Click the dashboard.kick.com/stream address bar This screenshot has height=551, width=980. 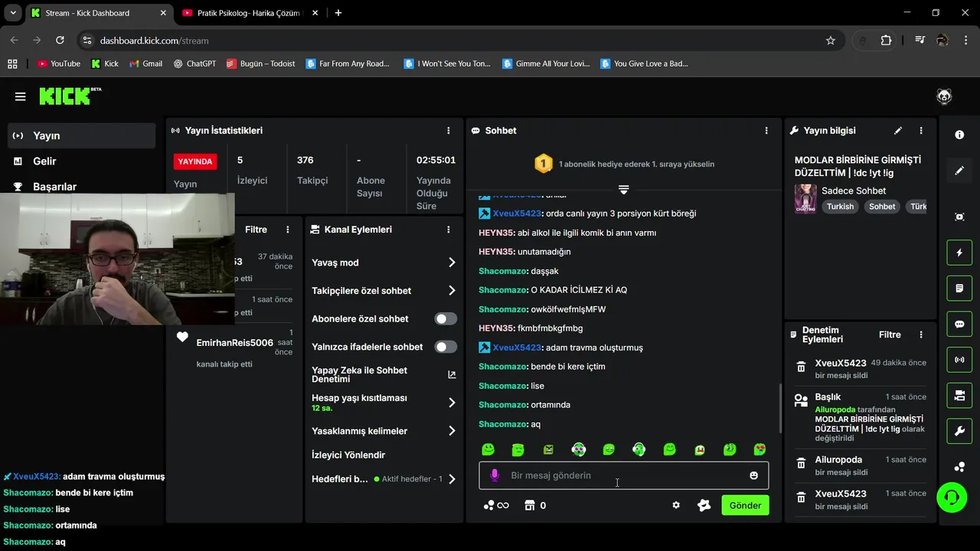[459, 41]
